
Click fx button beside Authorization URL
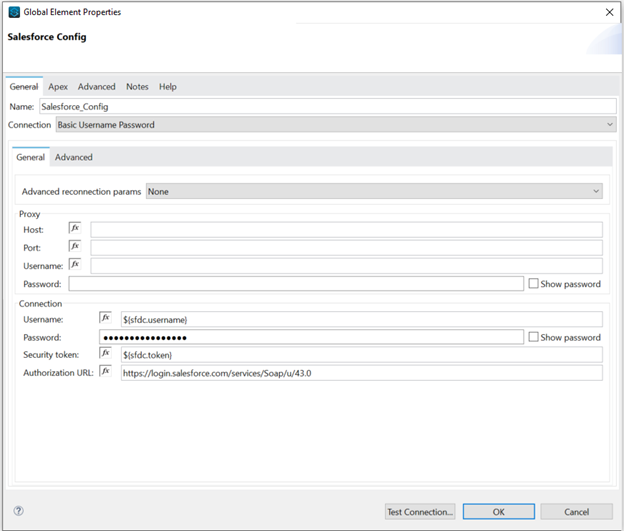point(105,372)
